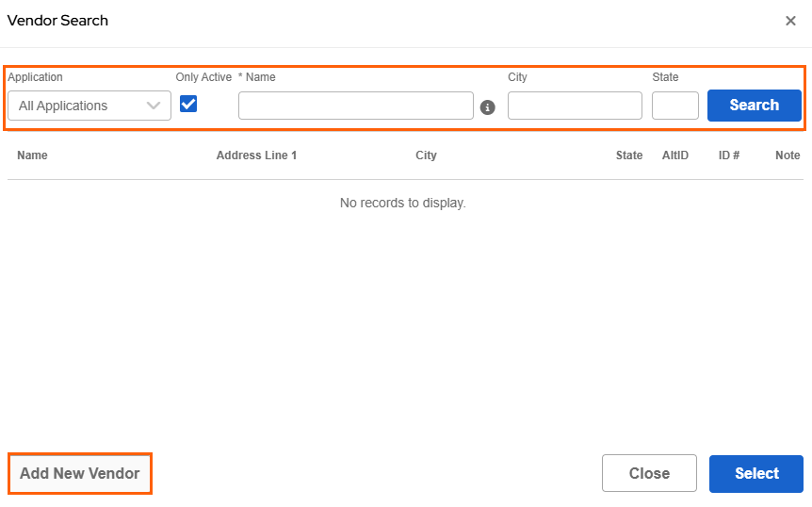Uncheck the Only Active checkbox
This screenshot has height=507, width=812.
coord(188,104)
